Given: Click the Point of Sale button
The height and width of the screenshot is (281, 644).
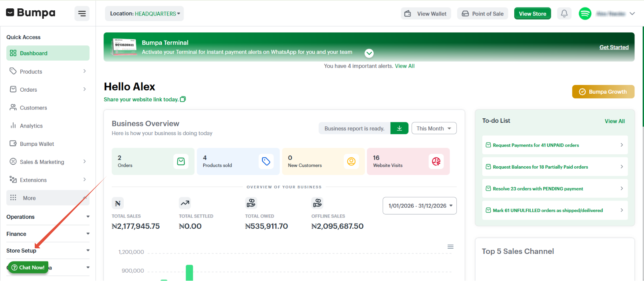Looking at the screenshot, I should click(x=483, y=14).
